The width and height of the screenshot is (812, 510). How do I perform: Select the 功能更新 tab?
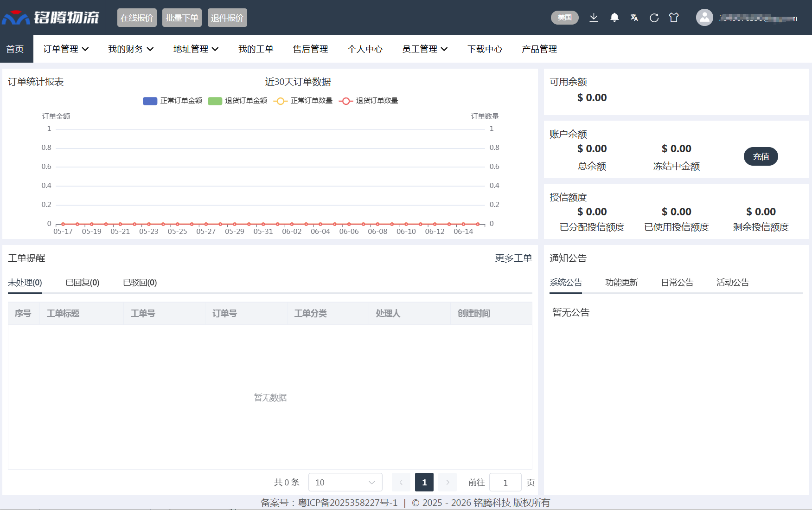pyautogui.click(x=621, y=283)
